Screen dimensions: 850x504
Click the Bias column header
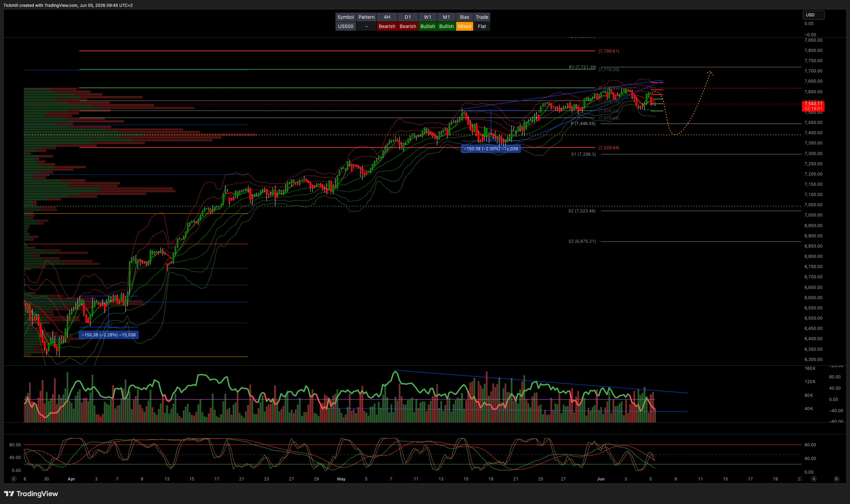(x=464, y=17)
